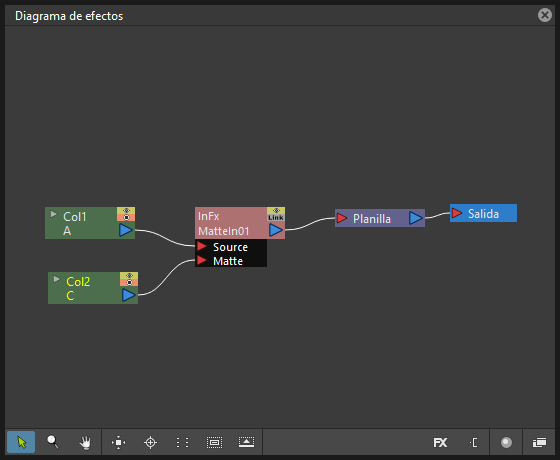The height and width of the screenshot is (460, 560).
Task: Toggle Col1 camstand visibility square
Action: [x=126, y=218]
